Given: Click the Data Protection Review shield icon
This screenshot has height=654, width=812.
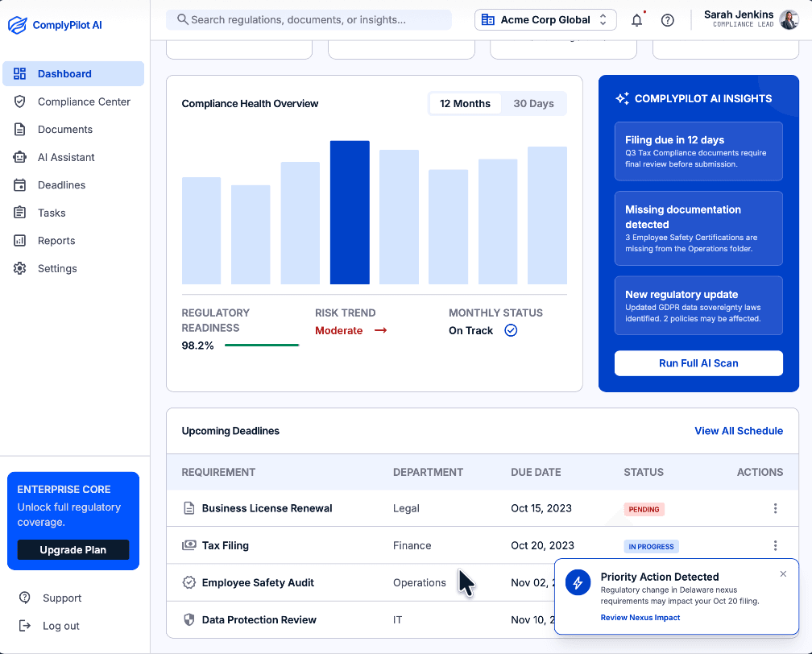Looking at the screenshot, I should [189, 620].
